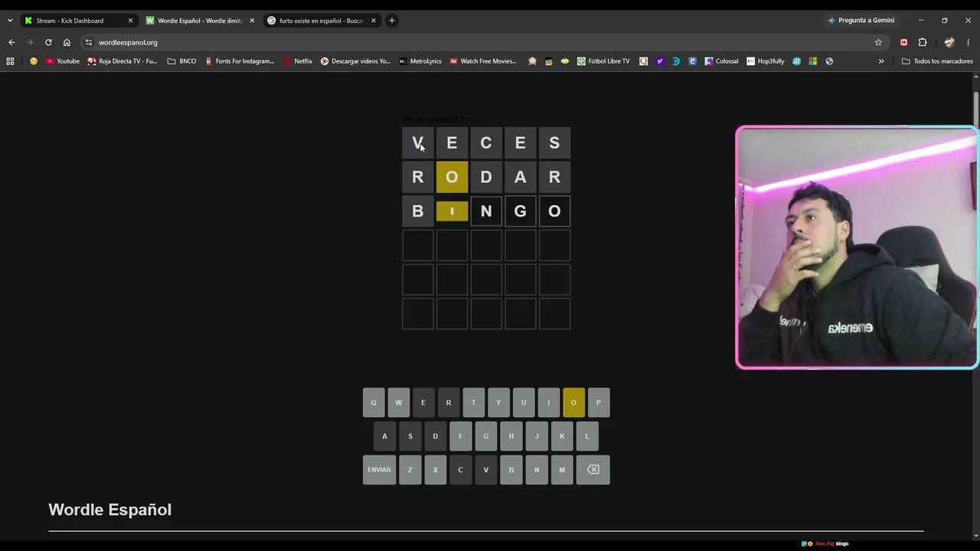Tap the U key on the game keyboard
This screenshot has height=551, width=980.
pos(524,403)
